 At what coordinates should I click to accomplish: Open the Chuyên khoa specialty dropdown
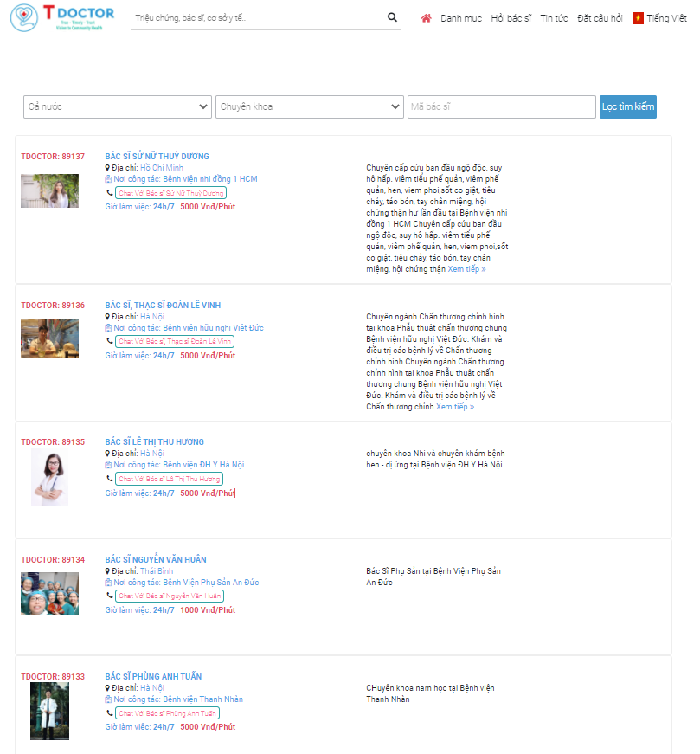pos(309,106)
